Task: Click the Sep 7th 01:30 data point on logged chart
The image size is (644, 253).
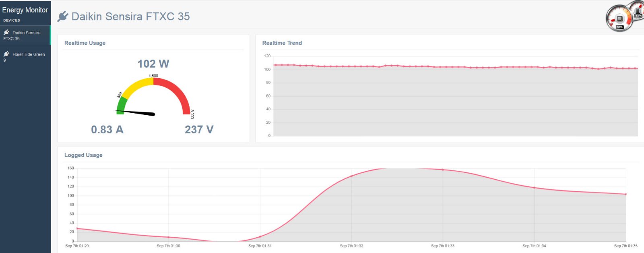Action: 169,237
